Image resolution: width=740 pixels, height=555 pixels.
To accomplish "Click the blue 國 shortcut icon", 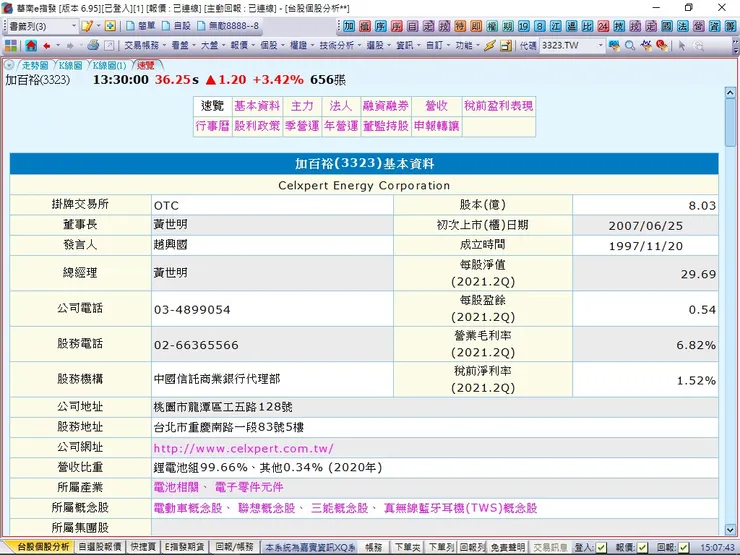I will coord(667,26).
